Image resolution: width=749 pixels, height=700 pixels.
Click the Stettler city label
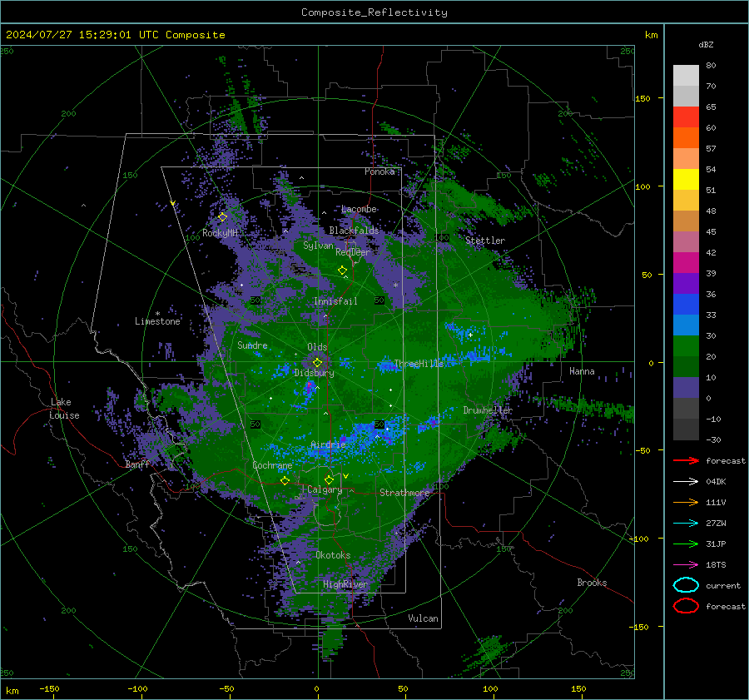(485, 241)
